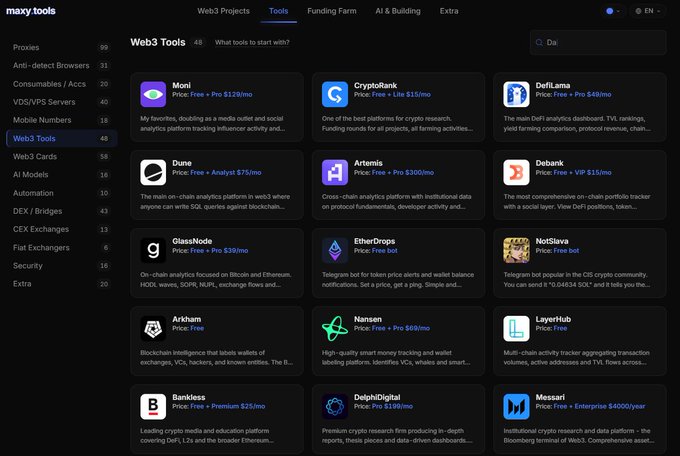680x456 pixels.
Task: Click the Dune logo icon
Action: pos(153,172)
